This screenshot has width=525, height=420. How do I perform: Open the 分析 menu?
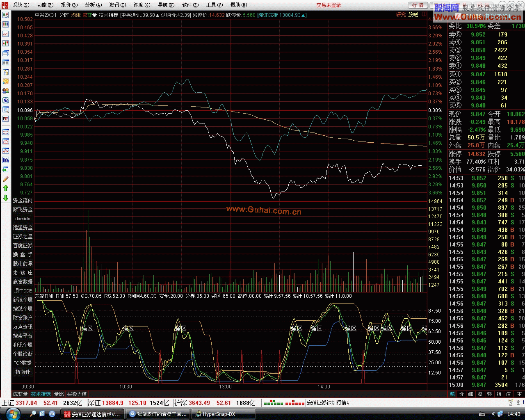tap(94, 5)
